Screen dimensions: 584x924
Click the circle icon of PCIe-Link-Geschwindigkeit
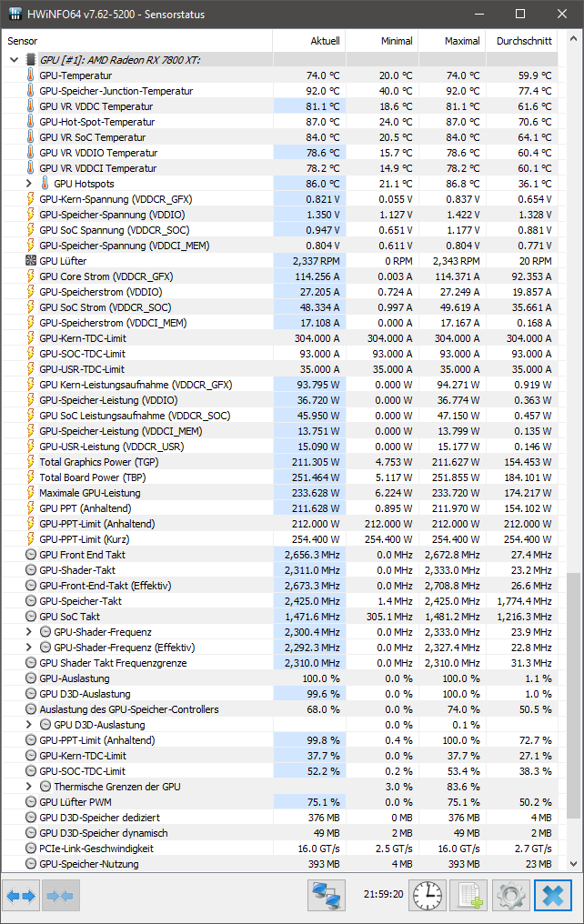click(31, 849)
